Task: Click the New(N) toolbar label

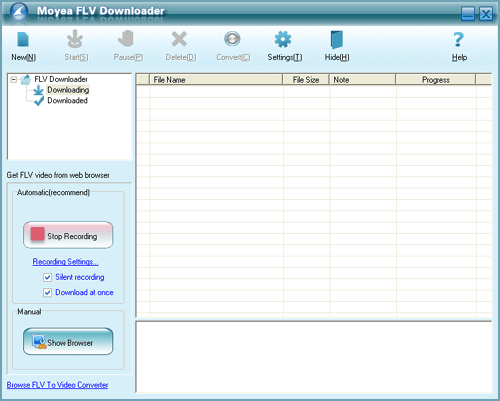Action: point(23,57)
